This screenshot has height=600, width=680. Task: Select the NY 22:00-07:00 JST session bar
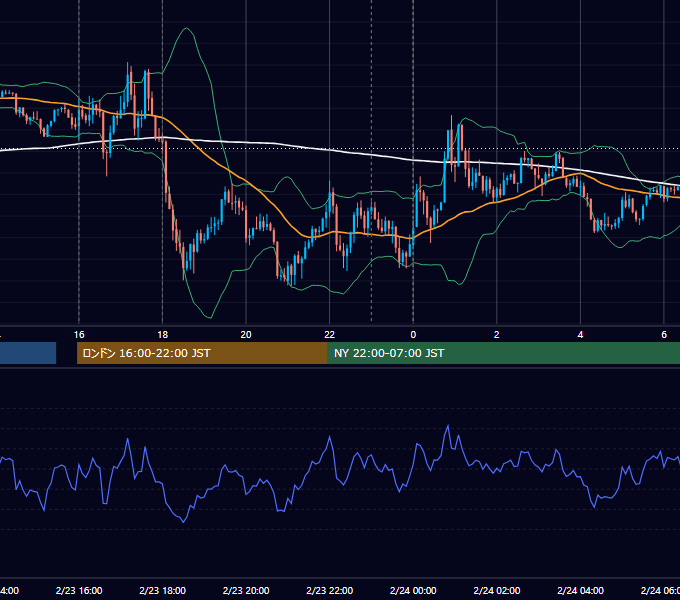[503, 353]
